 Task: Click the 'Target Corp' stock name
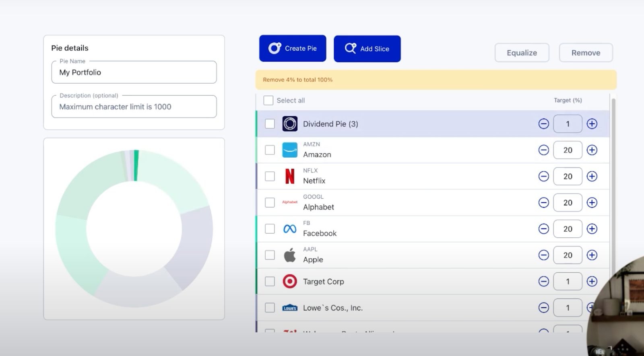[324, 282]
